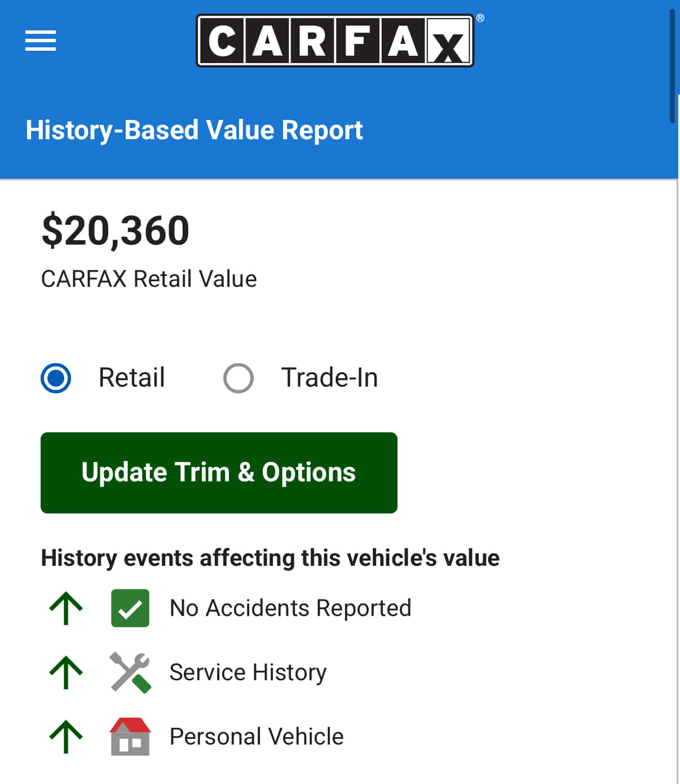
Task: Click the red-roof house icon
Action: pos(130,736)
